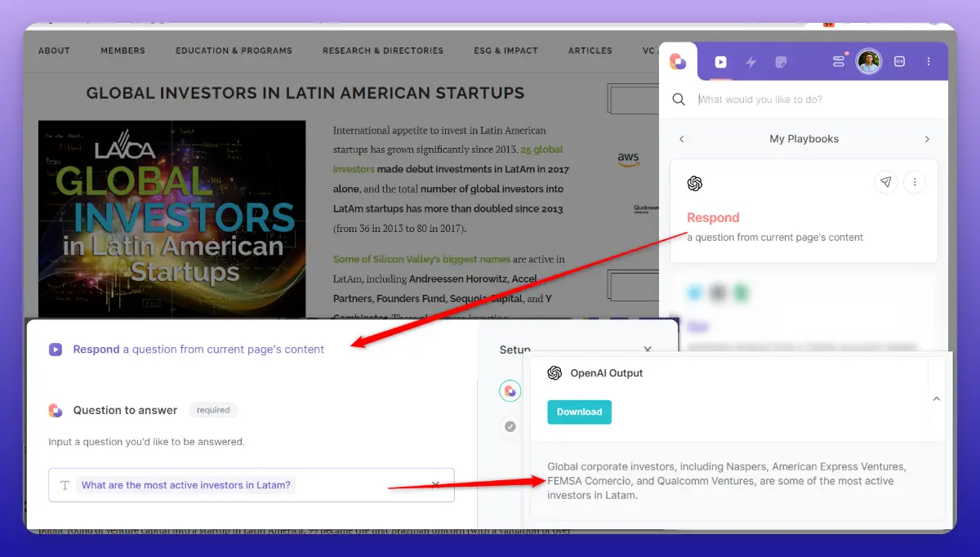Open ESG & IMPACT menu
Viewport: 980px width, 557px height.
506,51
